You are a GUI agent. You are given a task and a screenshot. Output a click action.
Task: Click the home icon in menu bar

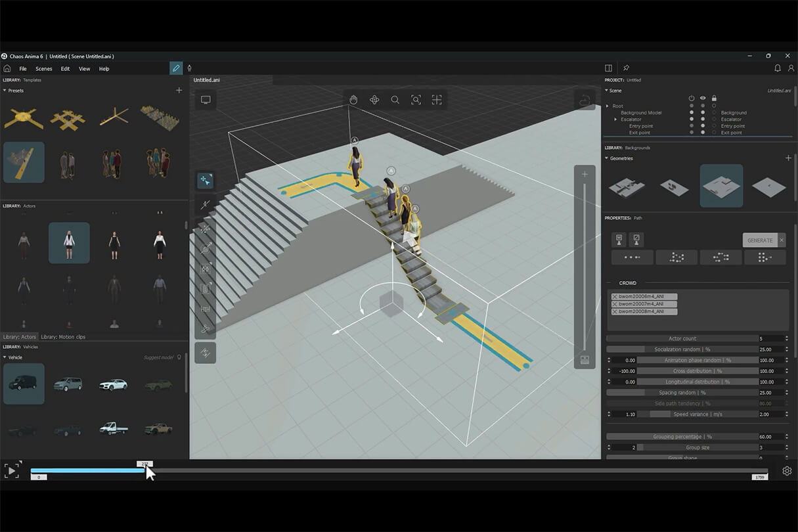(7, 68)
